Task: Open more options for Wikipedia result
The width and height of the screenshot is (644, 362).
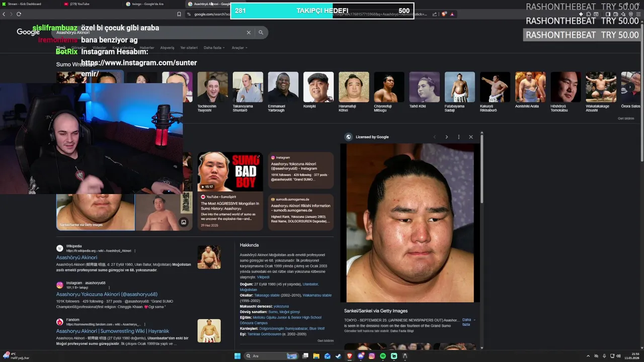Action: 135,250
